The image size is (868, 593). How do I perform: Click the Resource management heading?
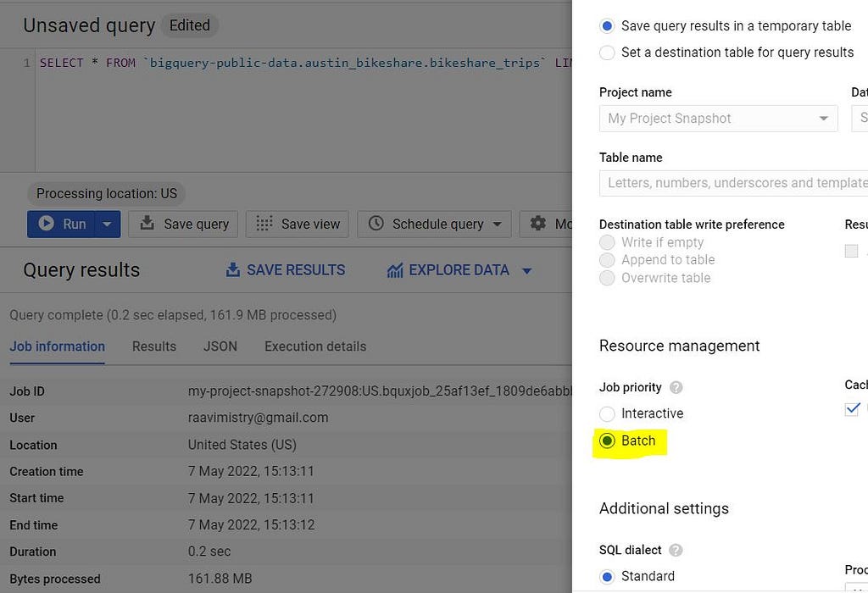click(x=679, y=346)
